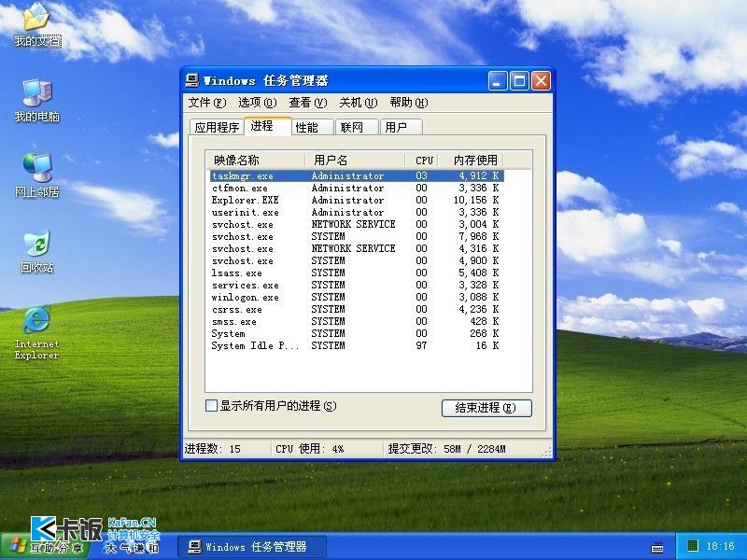Select the ctfmon.exe process row

[357, 189]
